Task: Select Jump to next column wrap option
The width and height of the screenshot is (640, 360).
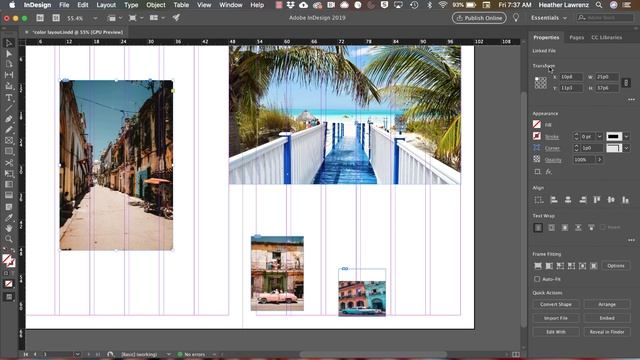Action: click(x=591, y=227)
